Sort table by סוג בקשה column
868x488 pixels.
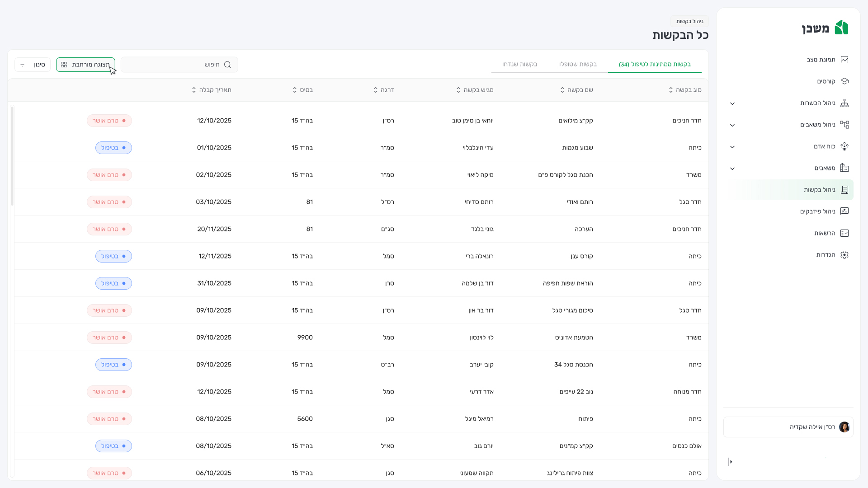671,90
